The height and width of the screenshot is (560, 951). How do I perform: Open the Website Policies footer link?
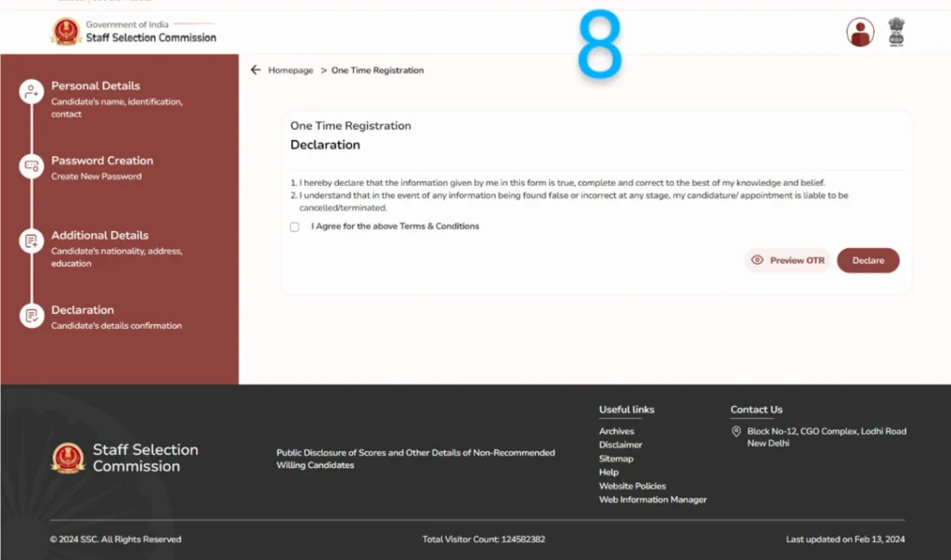pos(632,486)
